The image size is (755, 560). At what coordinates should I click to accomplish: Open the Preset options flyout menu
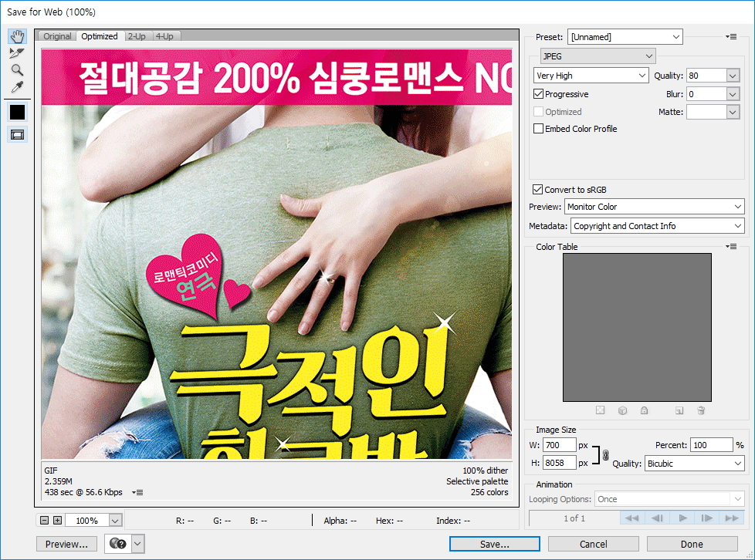731,37
